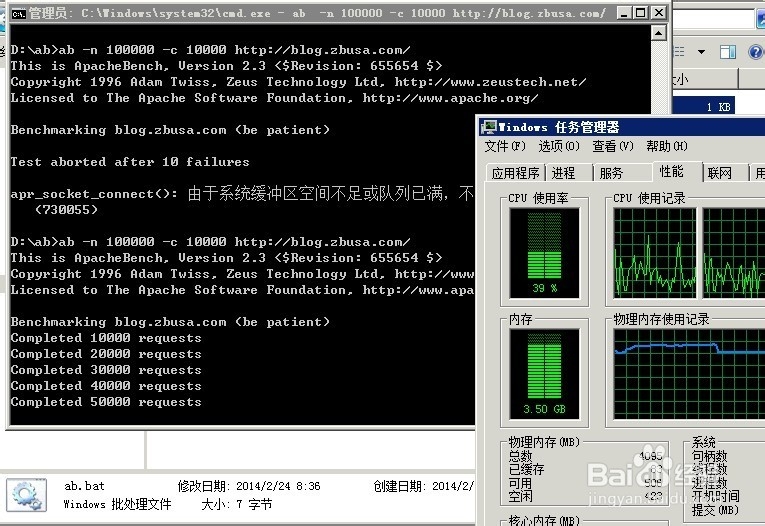Click the 物理内存(MB) section label
Screen dimensions: 765x526
click(x=544, y=442)
